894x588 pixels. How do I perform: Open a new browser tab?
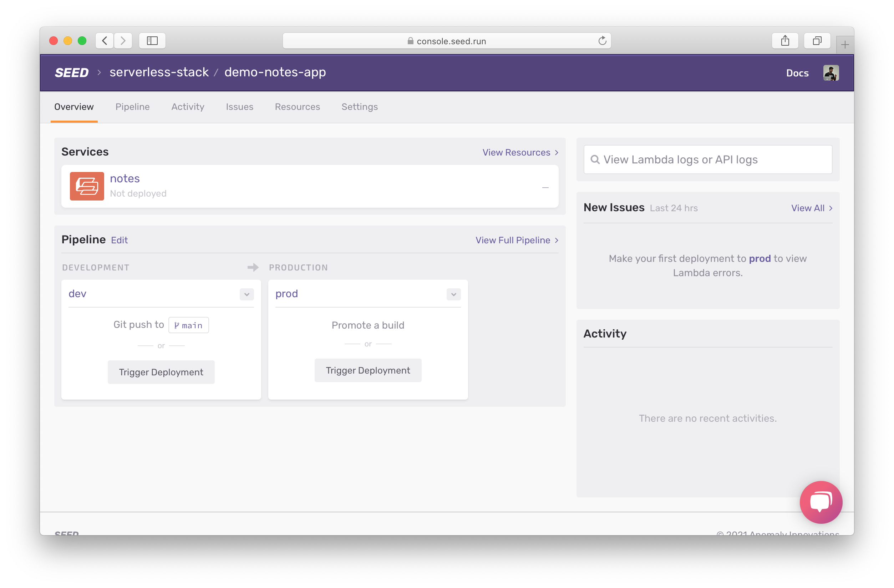click(845, 45)
